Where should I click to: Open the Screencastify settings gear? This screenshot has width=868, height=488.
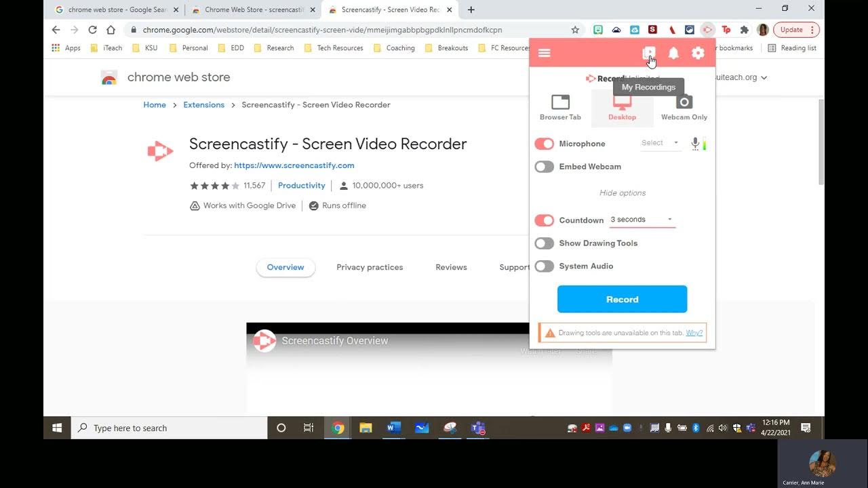tap(698, 53)
